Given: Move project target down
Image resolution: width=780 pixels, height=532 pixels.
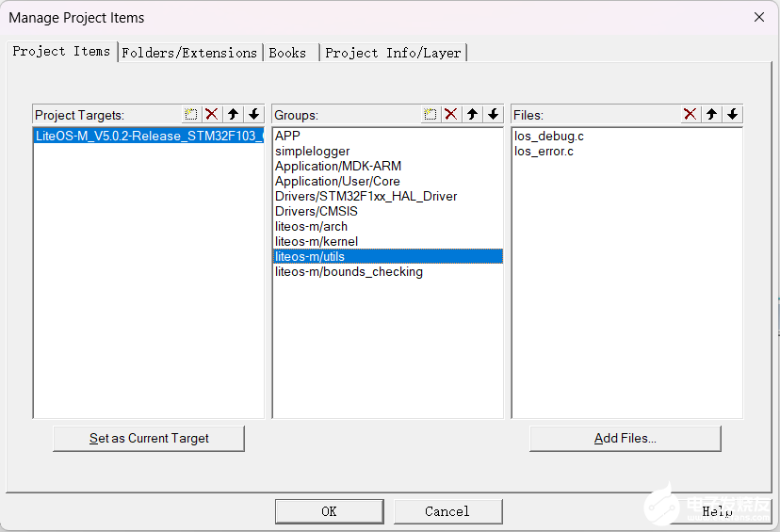Looking at the screenshot, I should click(253, 114).
